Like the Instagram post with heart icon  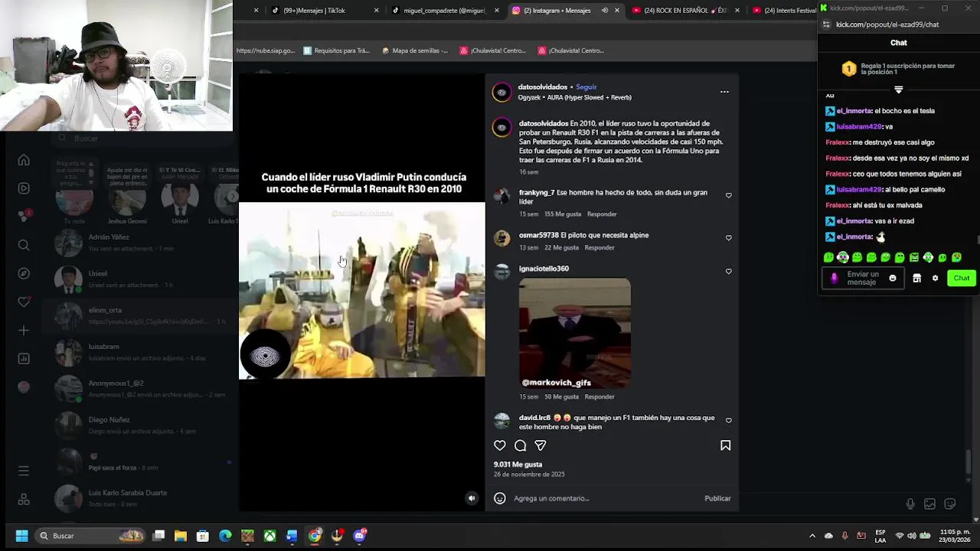point(500,445)
